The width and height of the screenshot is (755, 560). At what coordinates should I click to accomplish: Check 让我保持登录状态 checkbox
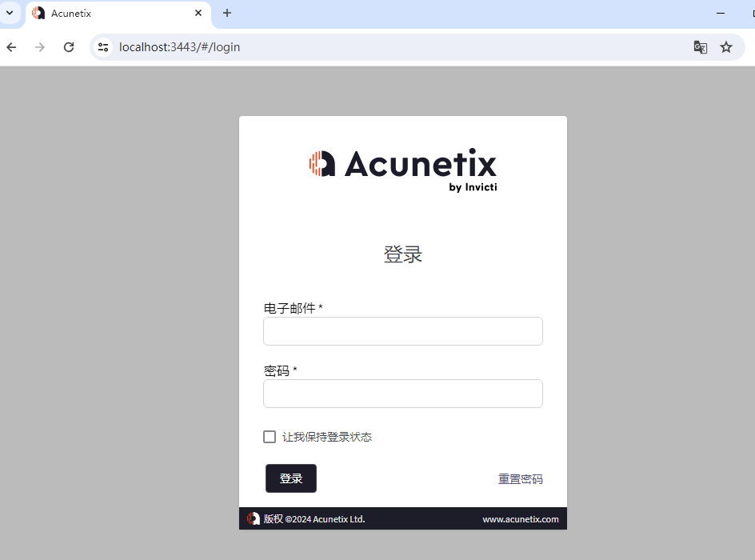coord(270,437)
